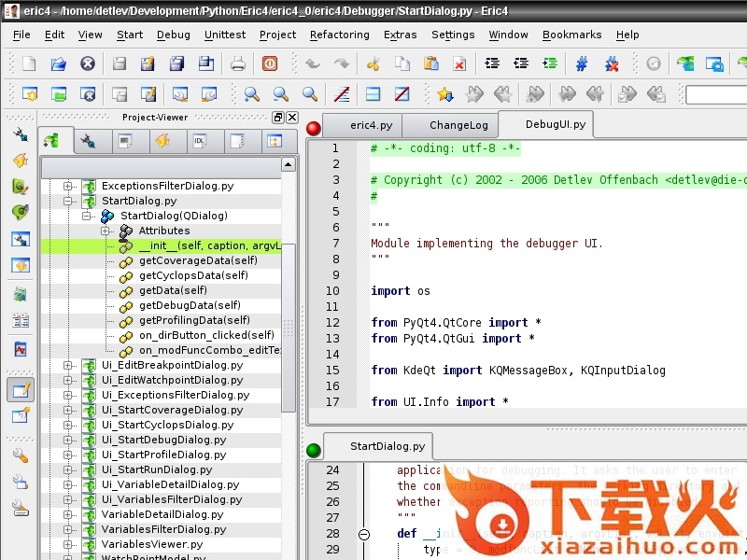Float the Project-Viewer panel with the undock button

(277, 118)
